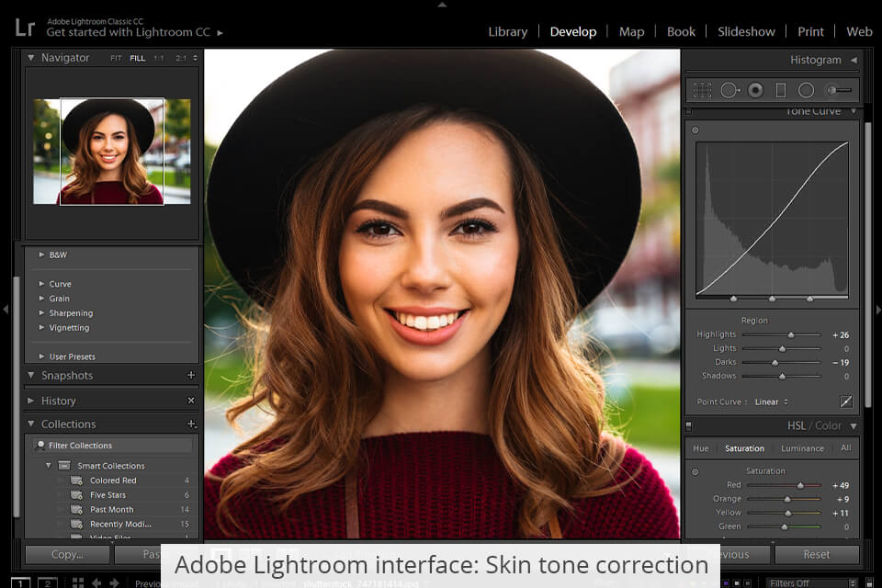The height and width of the screenshot is (588, 882).
Task: Click the Tone Curve targeted adjustment tool
Action: point(695,130)
